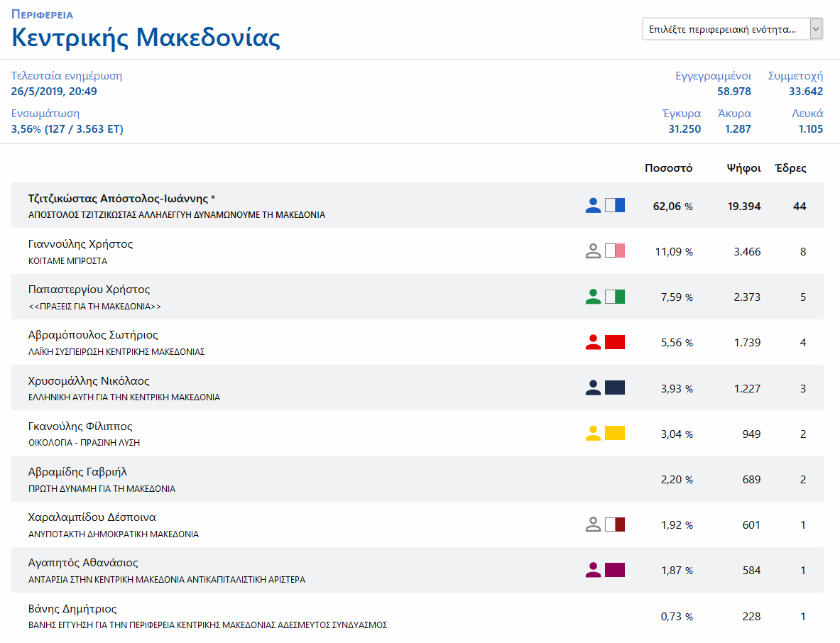The image size is (840, 643).
Task: Click the solid red swatch for Αβραμόπουλος
Action: pyautogui.click(x=615, y=342)
